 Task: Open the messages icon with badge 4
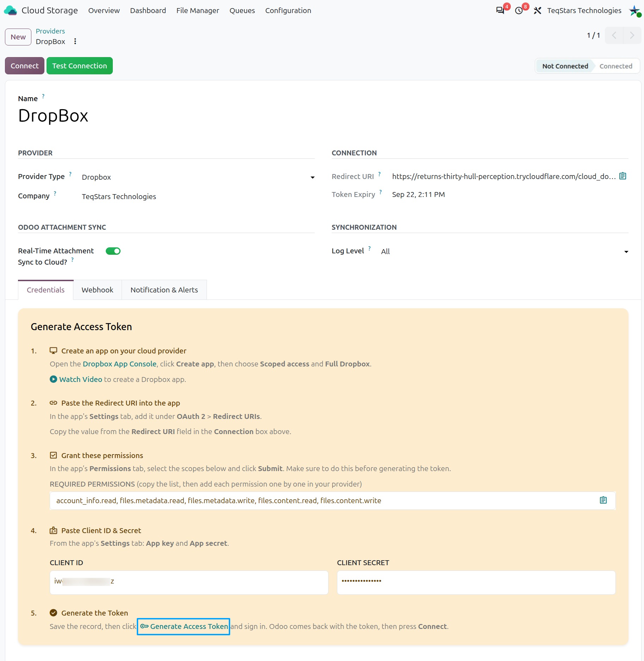pyautogui.click(x=500, y=11)
